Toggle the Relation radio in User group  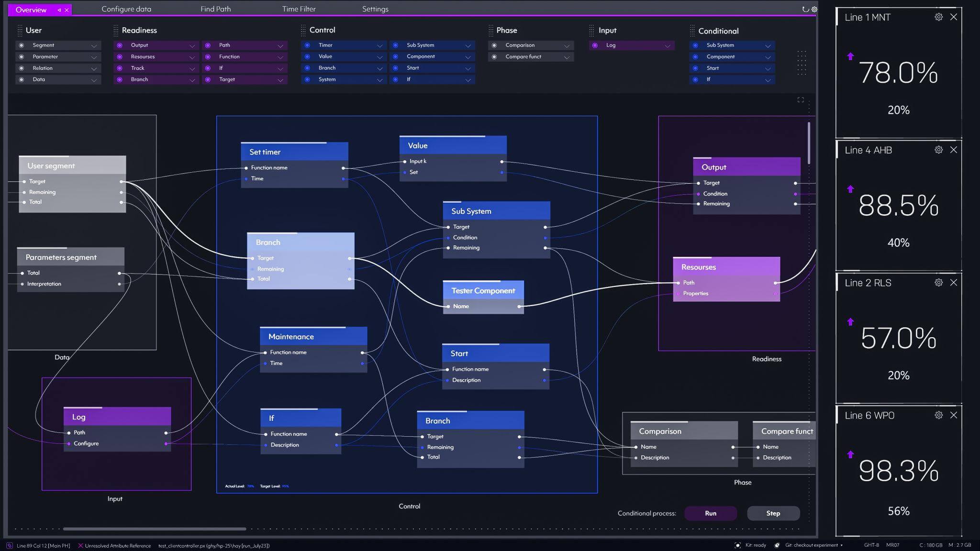(x=21, y=68)
